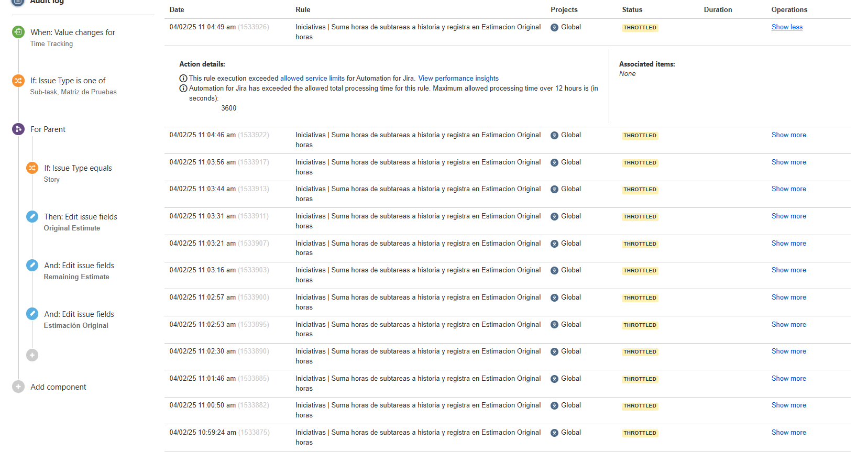This screenshot has width=868, height=452.
Task: Select the 'Then: Edit issue fields' Original Estimate step
Action: coord(81,222)
